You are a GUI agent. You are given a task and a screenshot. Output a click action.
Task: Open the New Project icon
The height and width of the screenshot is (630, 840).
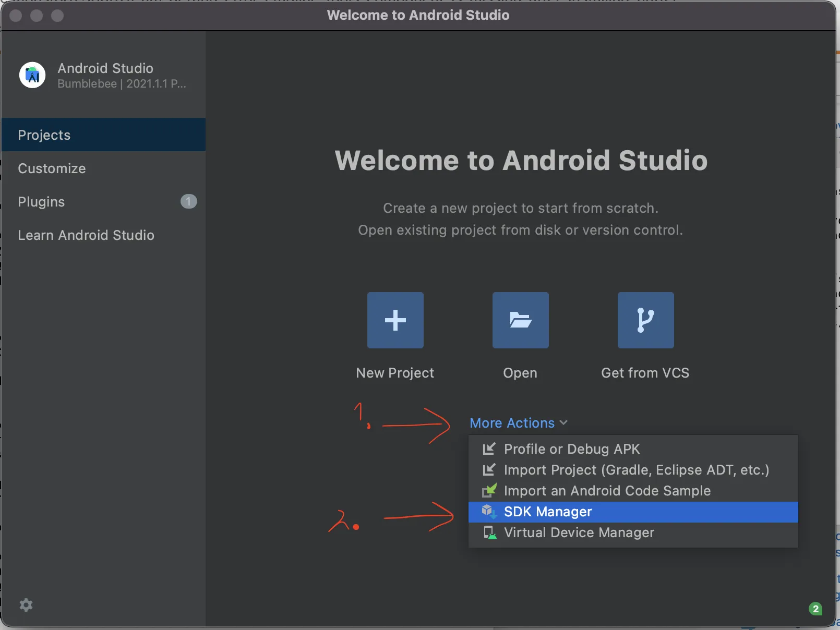395,320
